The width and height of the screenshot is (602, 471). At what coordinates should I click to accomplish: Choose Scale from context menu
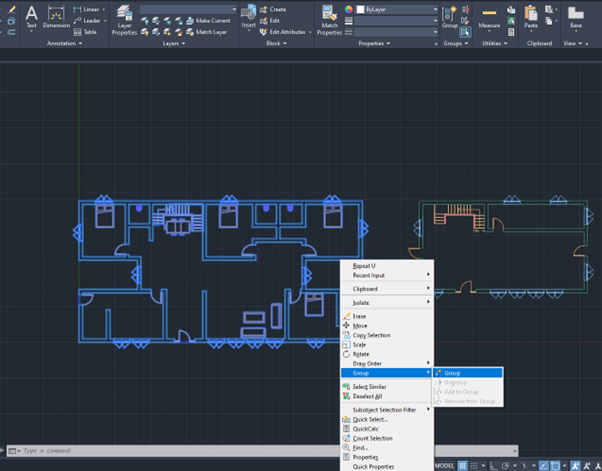click(x=387, y=345)
